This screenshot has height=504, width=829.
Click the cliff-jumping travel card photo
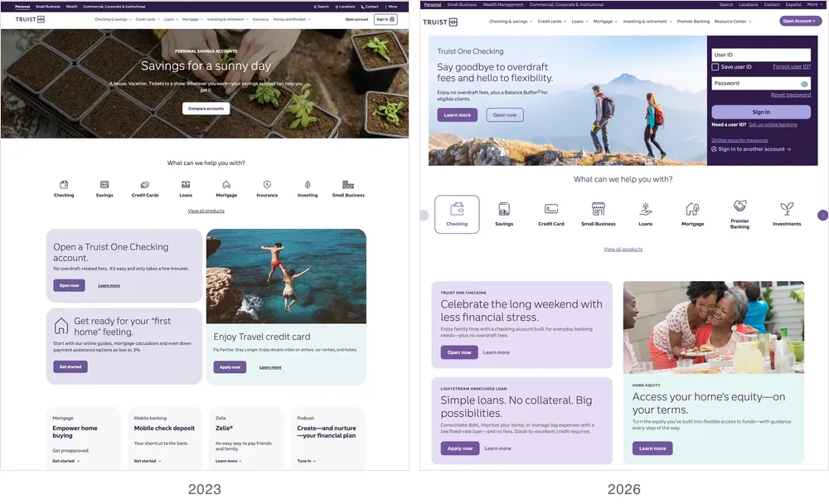pos(286,276)
